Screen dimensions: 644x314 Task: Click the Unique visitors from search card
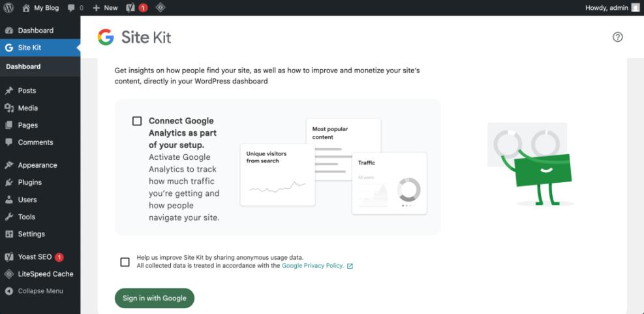click(278, 175)
